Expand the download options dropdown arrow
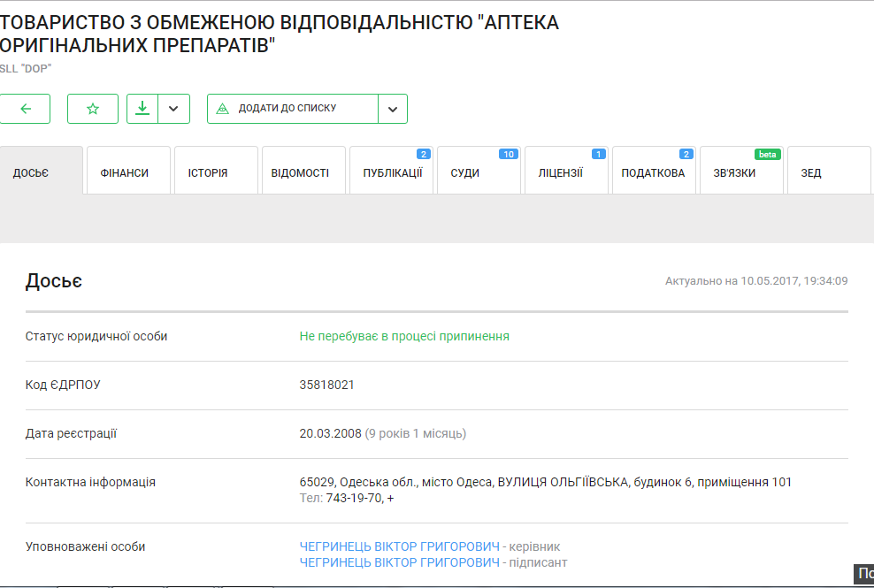This screenshot has width=874, height=588. pos(173,109)
